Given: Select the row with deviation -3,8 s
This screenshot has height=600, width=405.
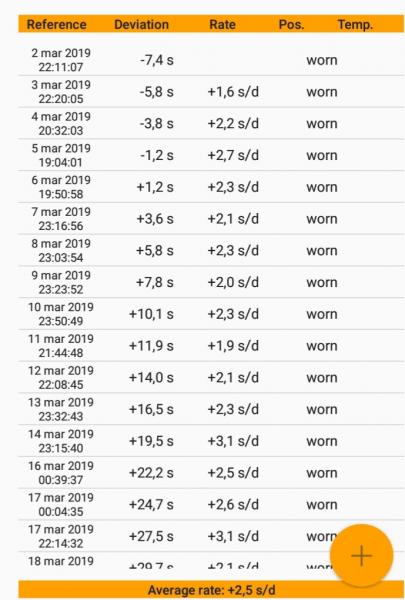Looking at the screenshot, I should tap(211, 123).
